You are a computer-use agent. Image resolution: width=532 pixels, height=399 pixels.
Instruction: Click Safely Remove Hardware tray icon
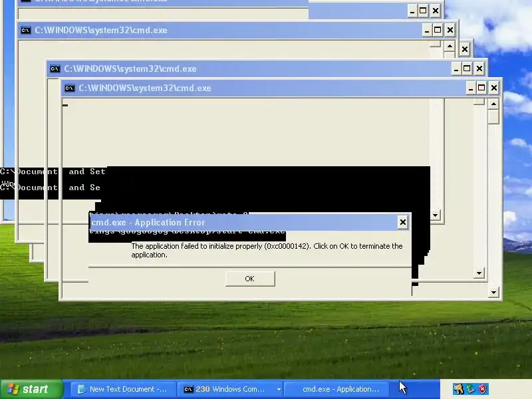pos(471,388)
